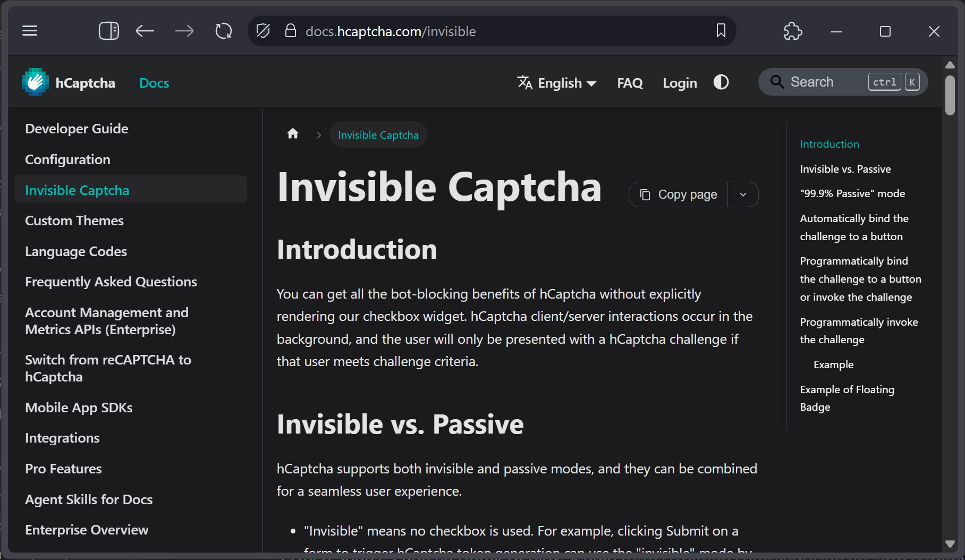Open Language Codes in sidebar
This screenshot has height=560, width=965.
tap(131, 251)
